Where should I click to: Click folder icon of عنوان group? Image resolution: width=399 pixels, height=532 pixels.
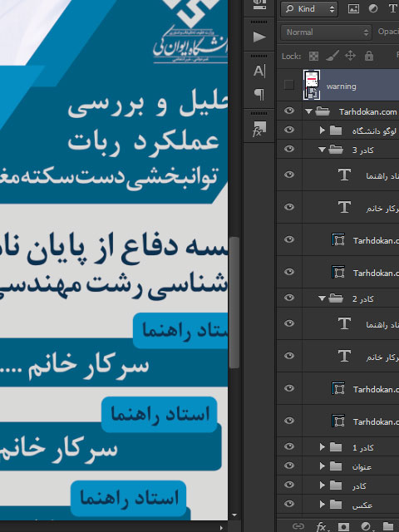[336, 466]
